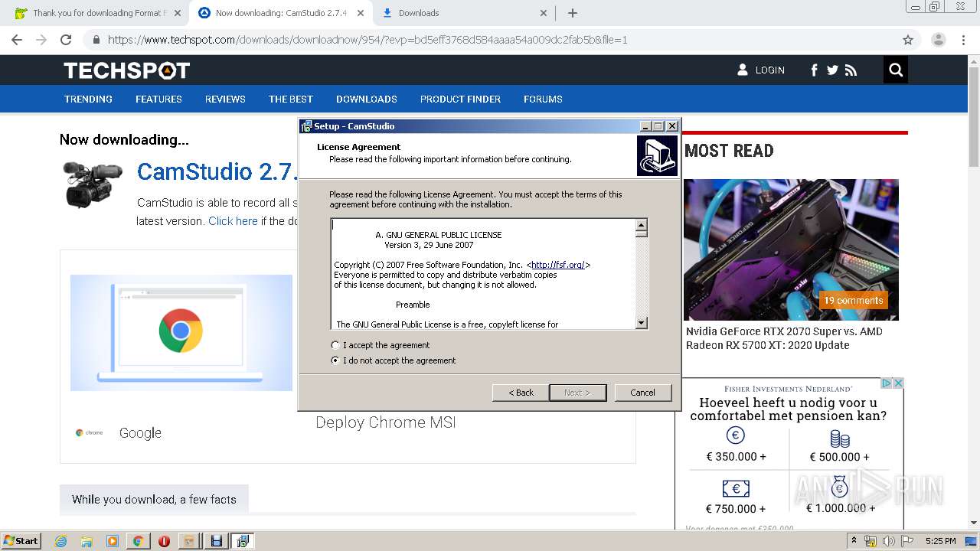Click the graphics card article thumbnail
This screenshot has width=980, height=551.
(x=791, y=249)
